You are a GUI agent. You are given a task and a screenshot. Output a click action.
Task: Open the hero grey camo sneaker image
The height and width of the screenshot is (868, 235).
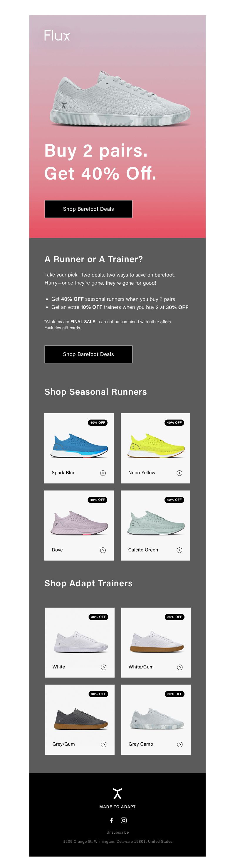click(120, 98)
